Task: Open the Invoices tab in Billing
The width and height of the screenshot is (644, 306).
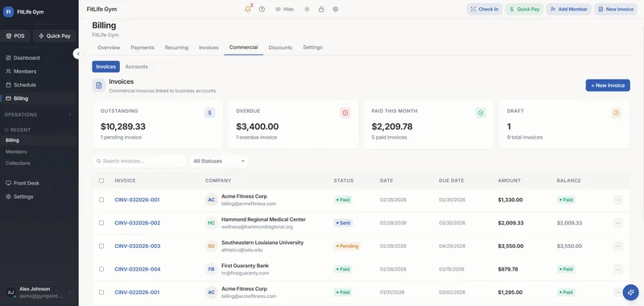Action: tap(208, 48)
